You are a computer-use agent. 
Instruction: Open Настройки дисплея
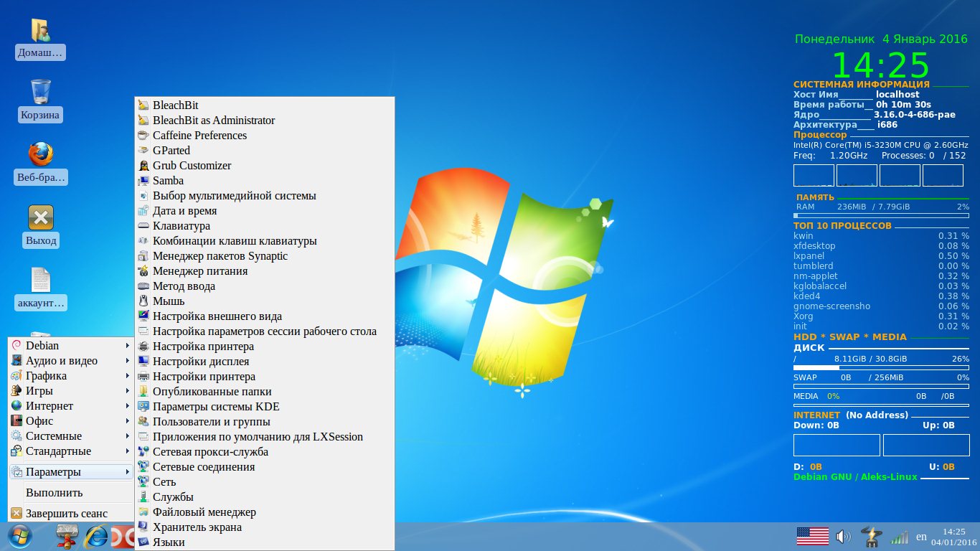click(265, 361)
